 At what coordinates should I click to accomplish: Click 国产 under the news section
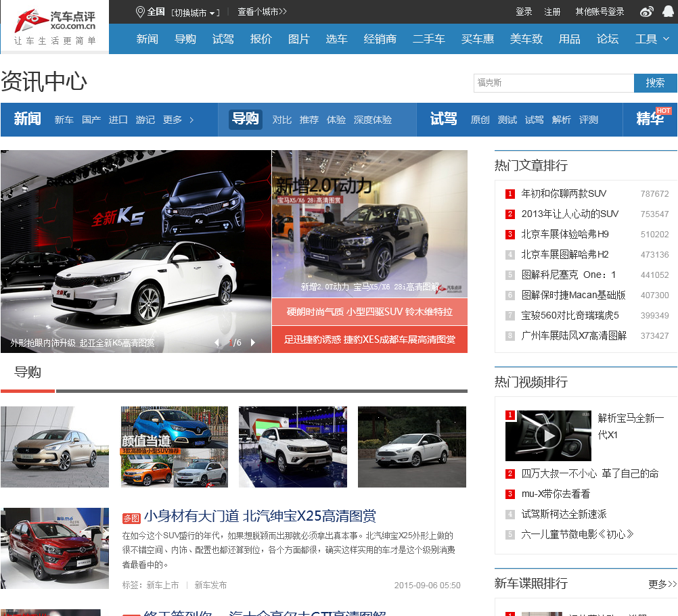tap(91, 120)
